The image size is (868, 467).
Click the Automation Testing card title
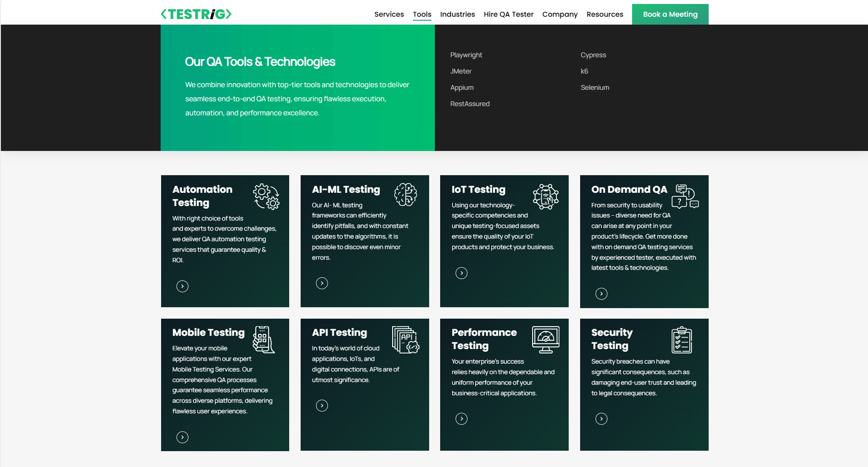pos(202,196)
